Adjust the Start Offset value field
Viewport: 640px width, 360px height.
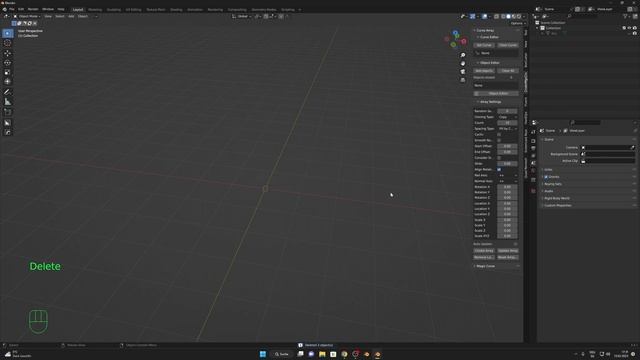pyautogui.click(x=507, y=146)
